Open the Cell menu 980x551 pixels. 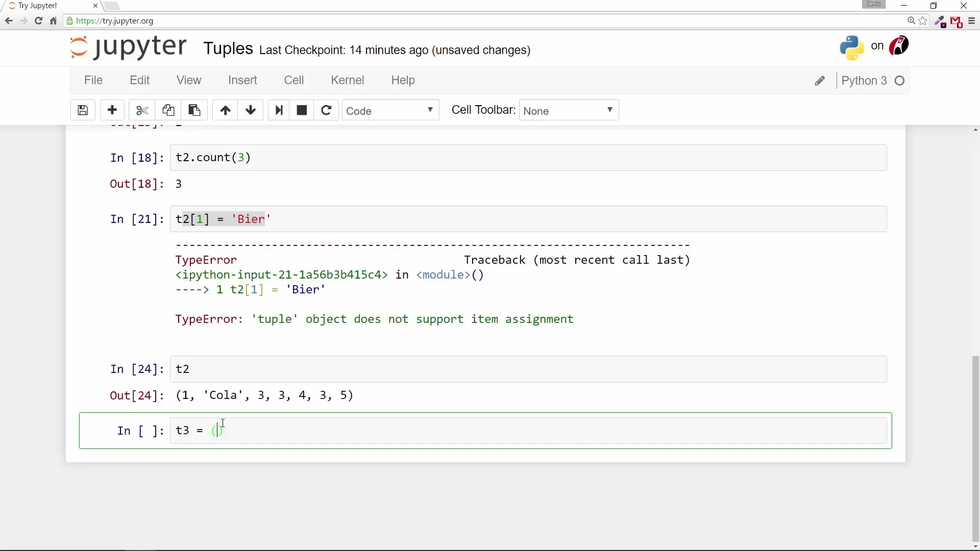point(294,80)
